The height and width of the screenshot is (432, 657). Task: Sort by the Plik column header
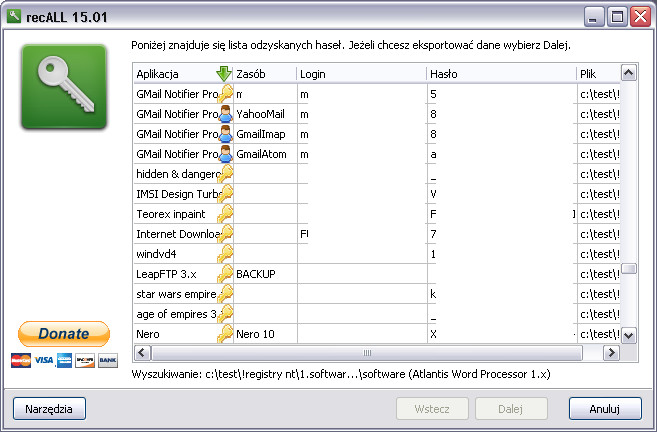click(599, 74)
